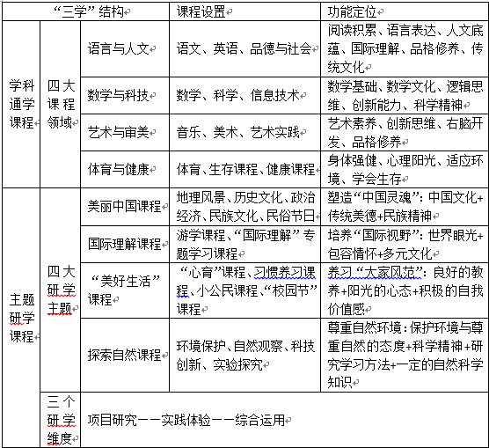Screen dimensions: 489x448
Task: Click 语文、英语、品德与社会 cell text
Action: (x=244, y=48)
